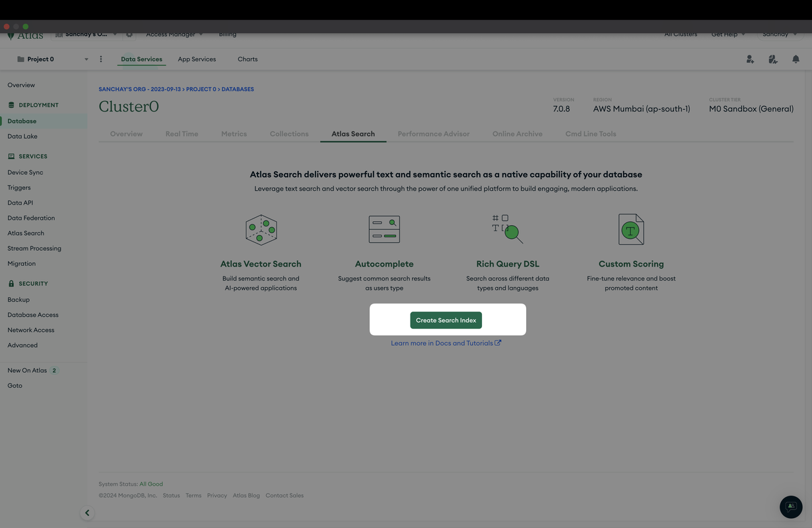Open the Real Time tab
812x528 pixels.
click(182, 134)
